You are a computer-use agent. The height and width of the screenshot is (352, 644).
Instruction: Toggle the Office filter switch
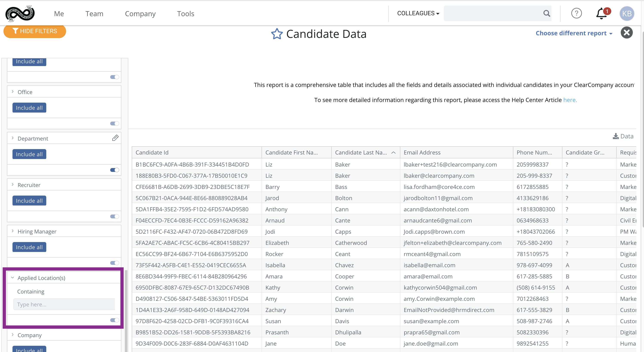tap(115, 124)
